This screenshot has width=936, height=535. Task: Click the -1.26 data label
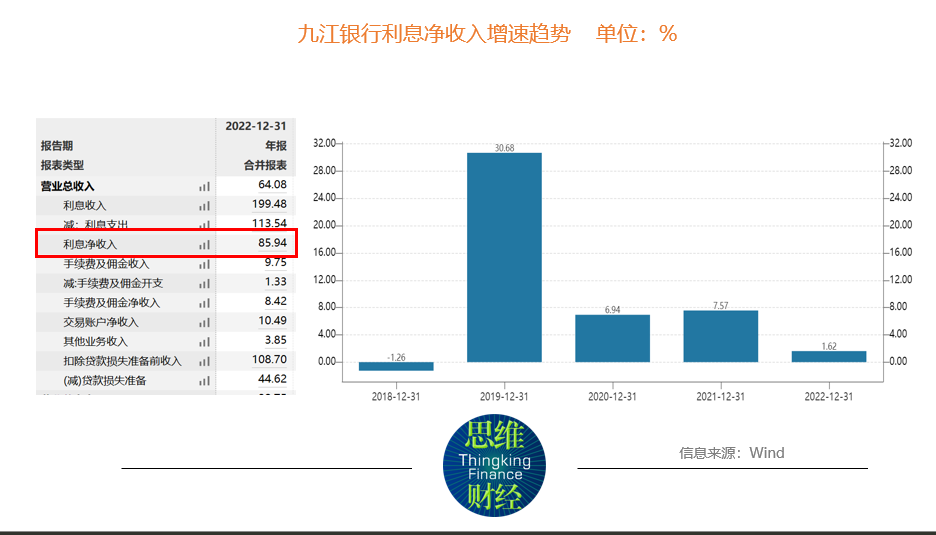[396, 357]
